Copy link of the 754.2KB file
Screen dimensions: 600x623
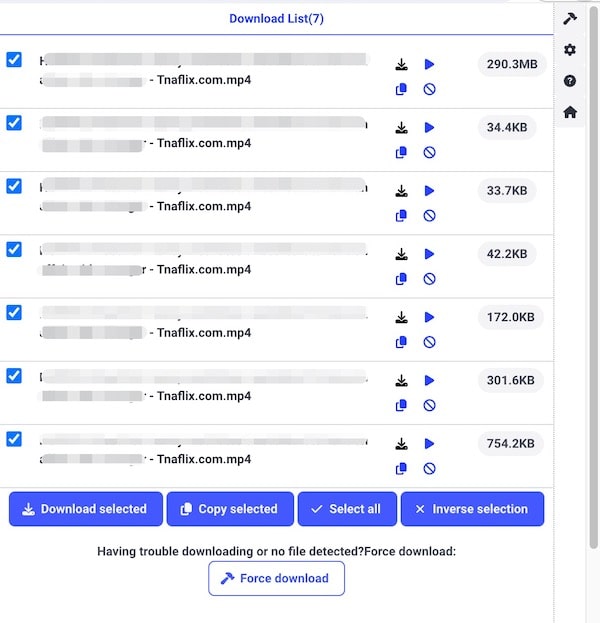(x=401, y=468)
